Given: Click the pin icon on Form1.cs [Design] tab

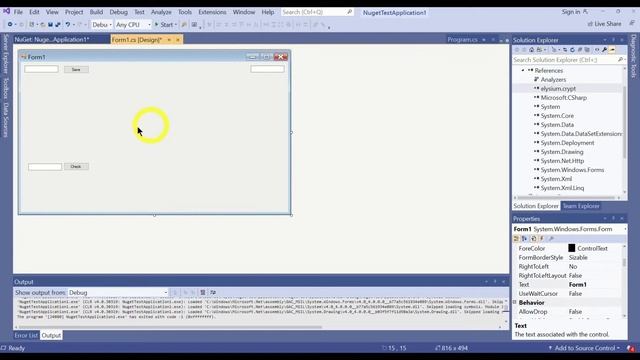Looking at the screenshot, I should 169,40.
